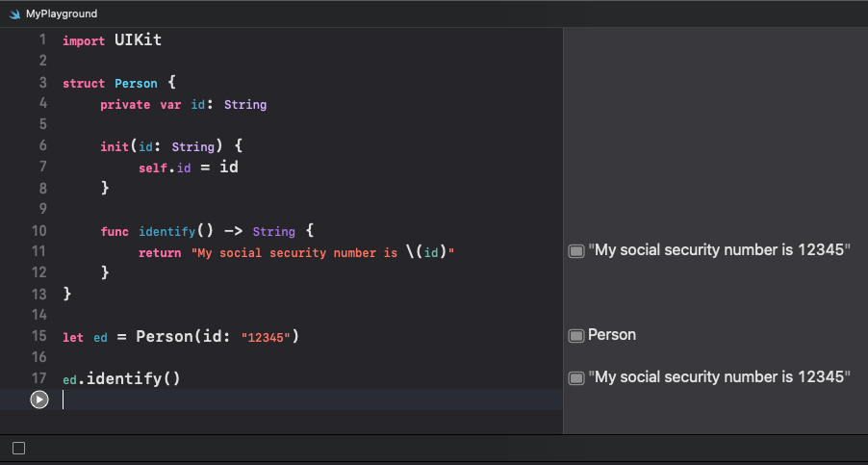Place cursor on the empty line after line 17
This screenshot has height=465, width=868.
point(312,400)
